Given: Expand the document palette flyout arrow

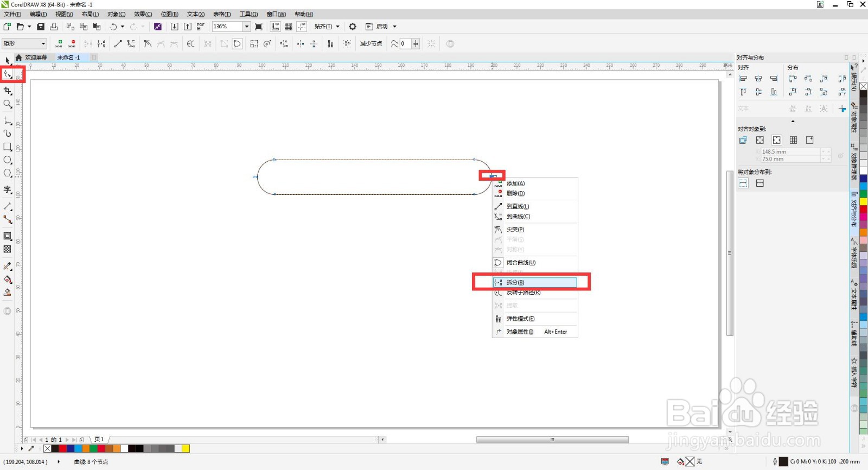Looking at the screenshot, I should [22, 448].
